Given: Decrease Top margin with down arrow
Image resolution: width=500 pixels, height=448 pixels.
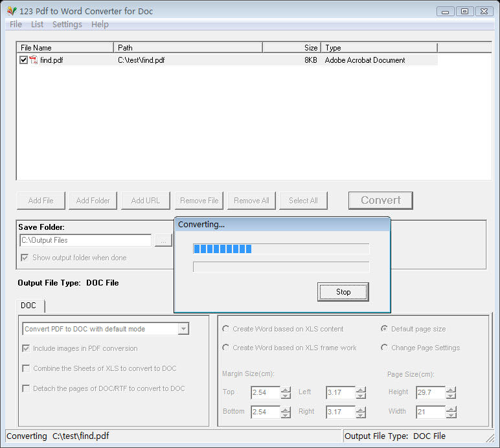Looking at the screenshot, I should (x=286, y=396).
